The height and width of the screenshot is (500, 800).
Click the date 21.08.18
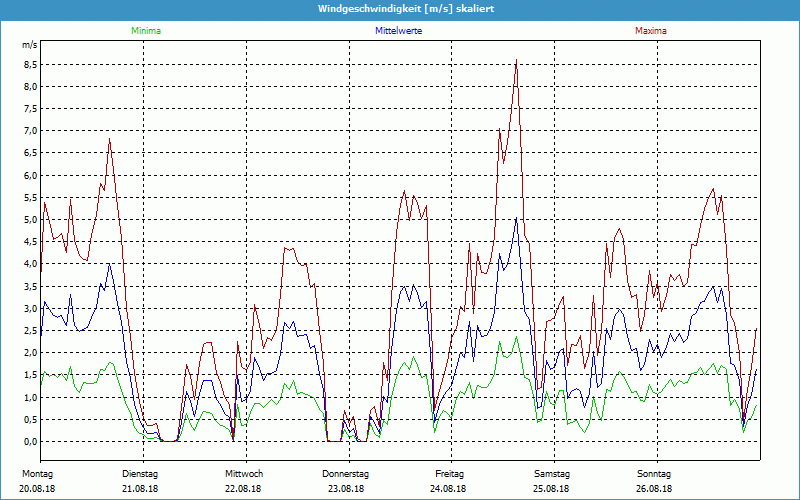(x=140, y=489)
